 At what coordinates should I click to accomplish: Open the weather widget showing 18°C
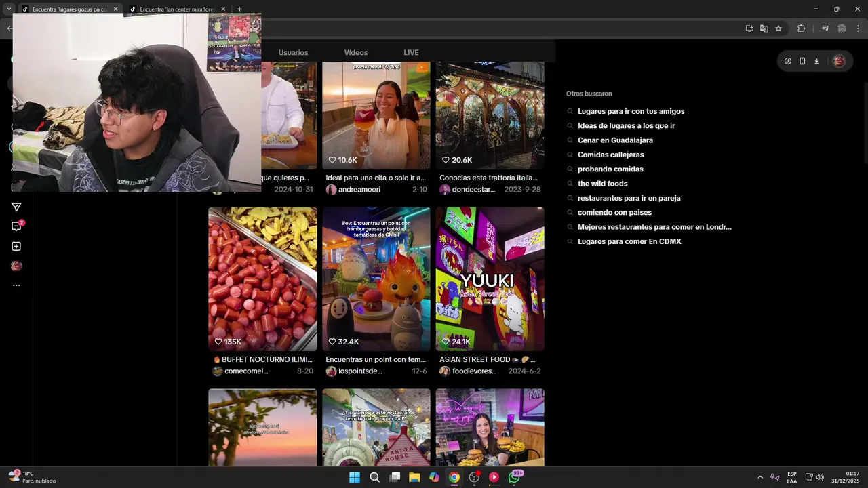point(32,476)
